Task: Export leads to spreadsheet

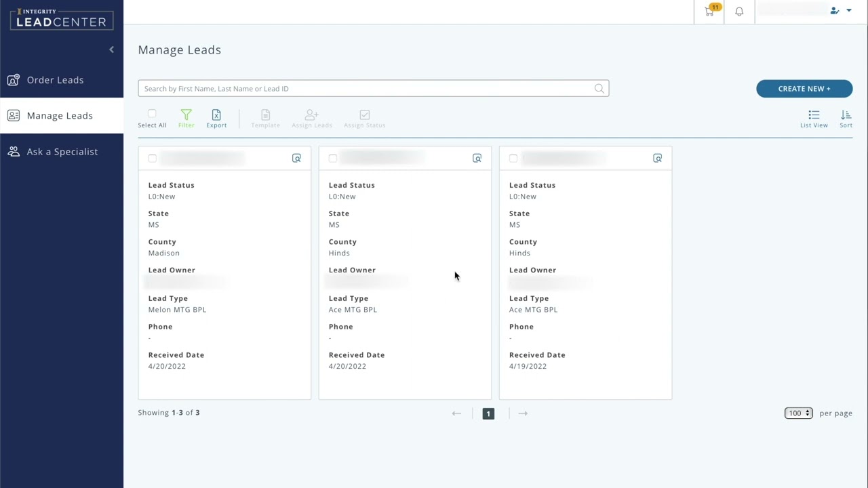Action: pos(216,119)
